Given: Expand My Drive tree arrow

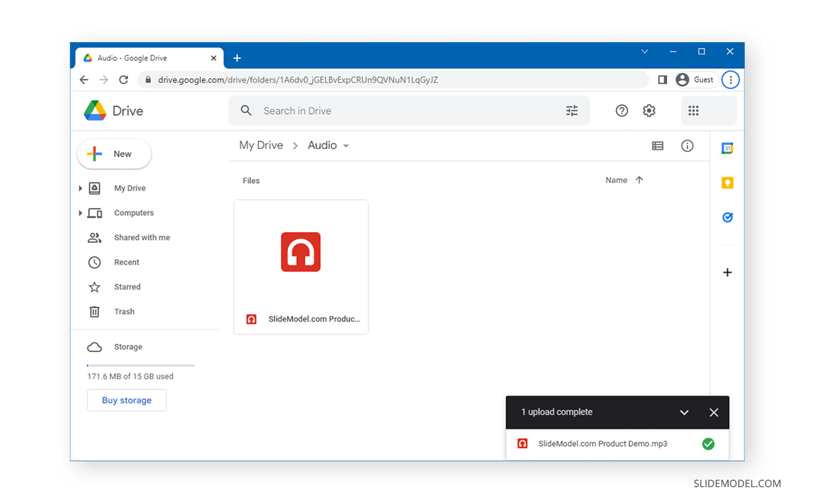Looking at the screenshot, I should 80,189.
